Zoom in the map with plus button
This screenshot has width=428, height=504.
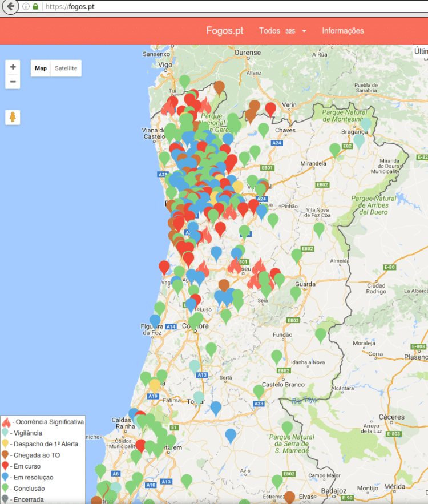coord(13,67)
